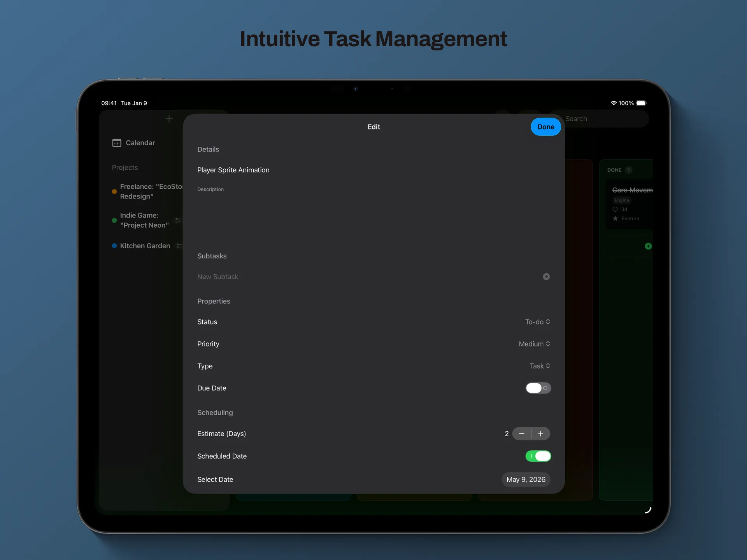Click the add subtask plus icon
Viewport: 747px width, 560px height.
coord(546,277)
